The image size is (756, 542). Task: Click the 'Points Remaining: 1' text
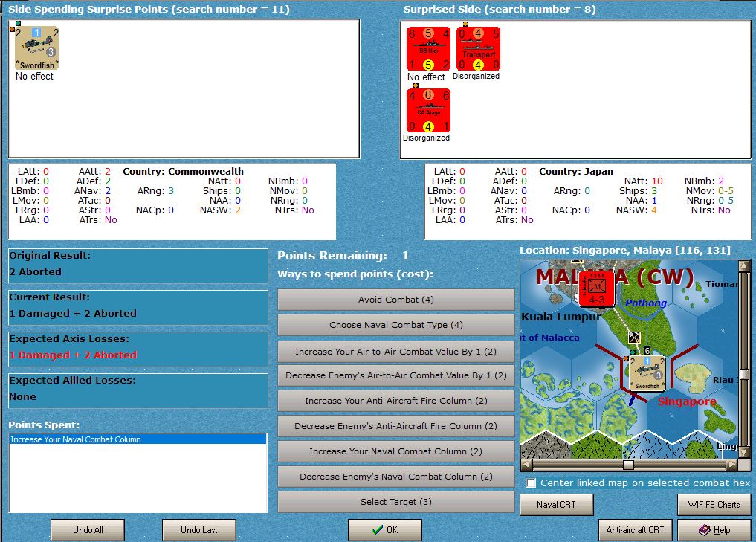pyautogui.click(x=343, y=256)
